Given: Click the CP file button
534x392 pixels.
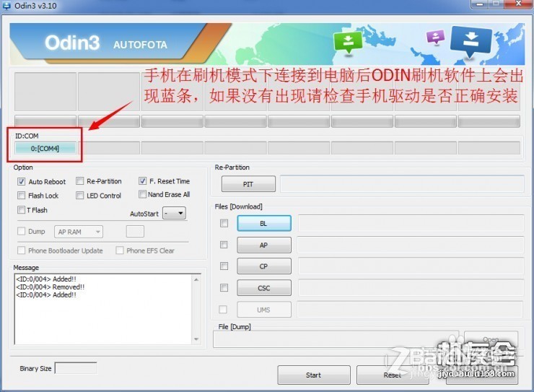Looking at the screenshot, I should (x=264, y=266).
